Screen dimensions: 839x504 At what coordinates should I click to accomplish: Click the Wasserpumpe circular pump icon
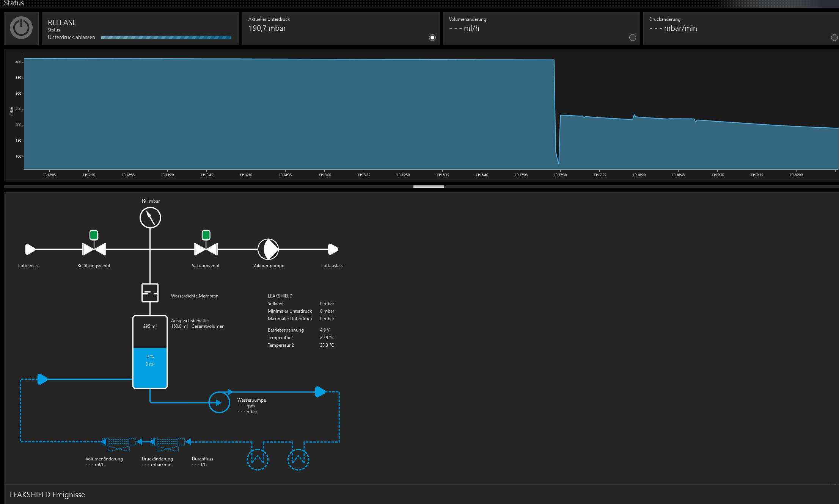[x=219, y=402]
